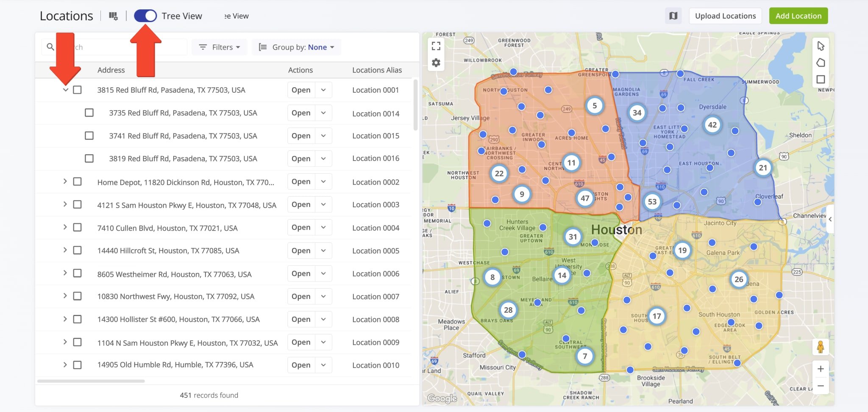This screenshot has width=868, height=412.
Task: Choose the polygon draw tool on map
Action: 821,63
